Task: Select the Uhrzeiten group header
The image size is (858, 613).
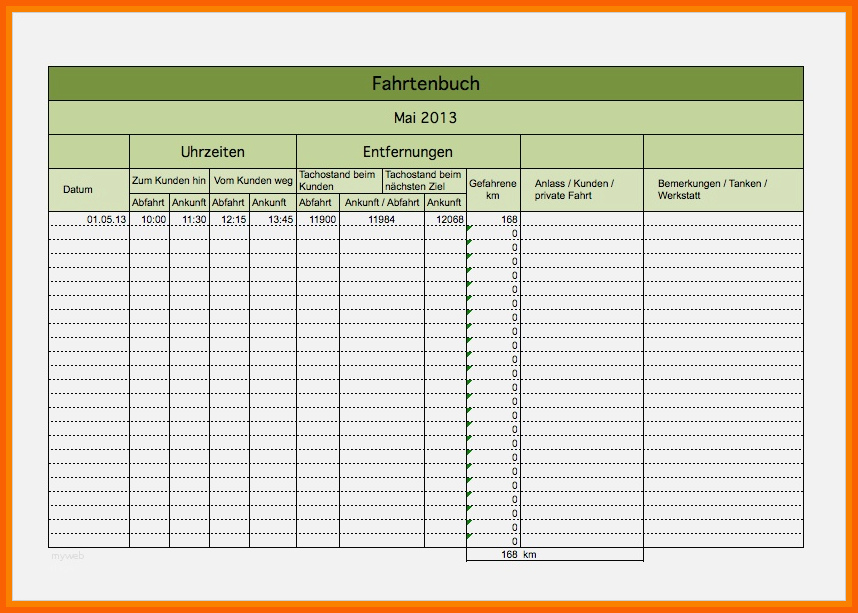Action: pyautogui.click(x=213, y=152)
